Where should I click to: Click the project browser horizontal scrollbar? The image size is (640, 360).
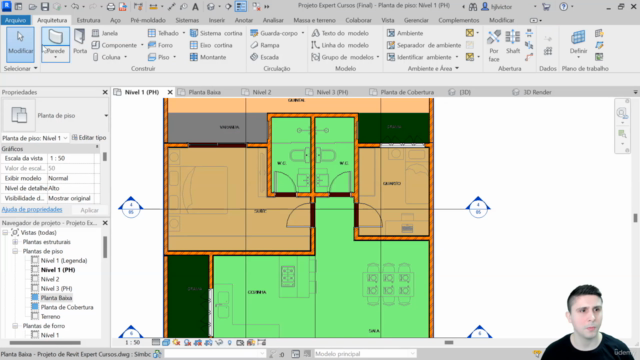click(45, 343)
